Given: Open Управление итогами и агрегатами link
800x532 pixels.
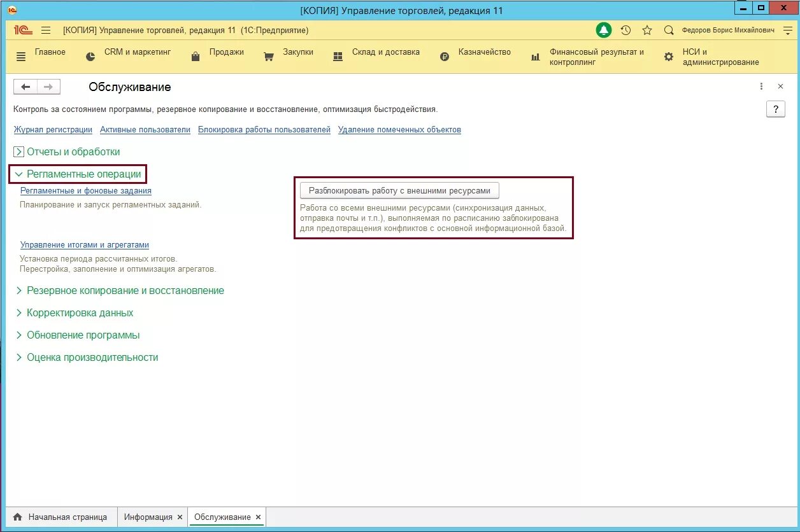Looking at the screenshot, I should click(x=85, y=245).
